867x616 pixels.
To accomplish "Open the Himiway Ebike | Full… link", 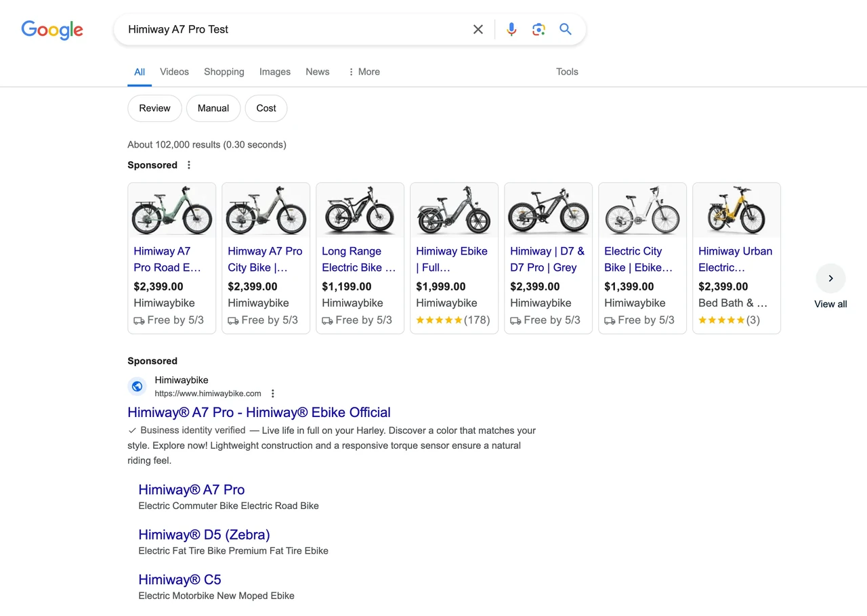I will click(452, 259).
